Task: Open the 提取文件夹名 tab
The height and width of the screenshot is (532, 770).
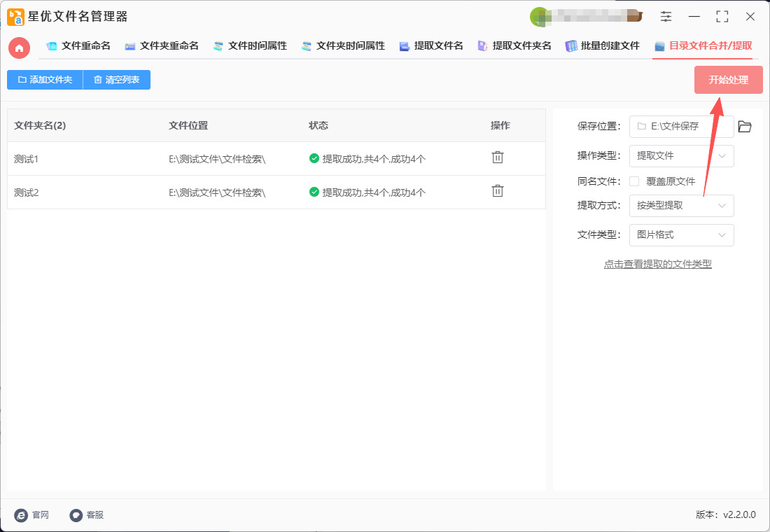Action: click(514, 46)
